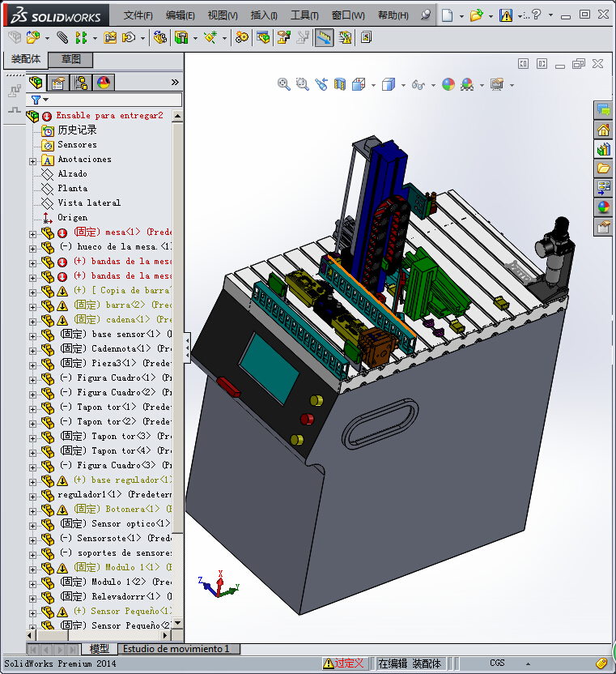Viewport: 616px width, 674px height.
Task: Click the Display Style cube icon
Action: click(389, 83)
